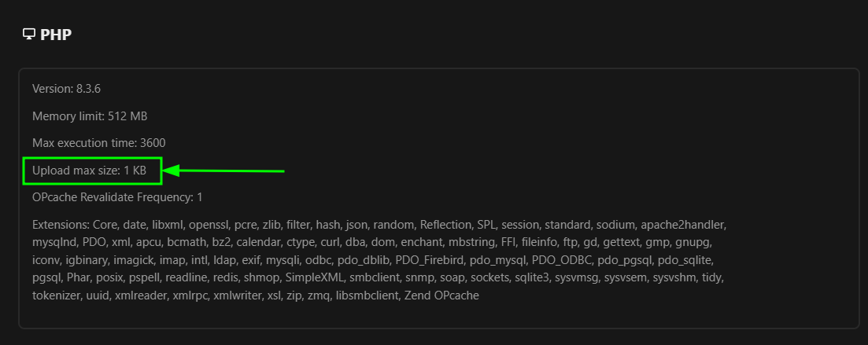The height and width of the screenshot is (345, 868).
Task: Click the pdo_sqlite extension entry
Action: (703, 260)
